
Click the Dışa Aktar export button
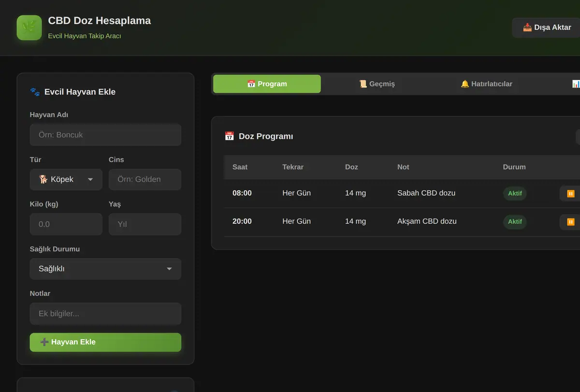tap(547, 28)
